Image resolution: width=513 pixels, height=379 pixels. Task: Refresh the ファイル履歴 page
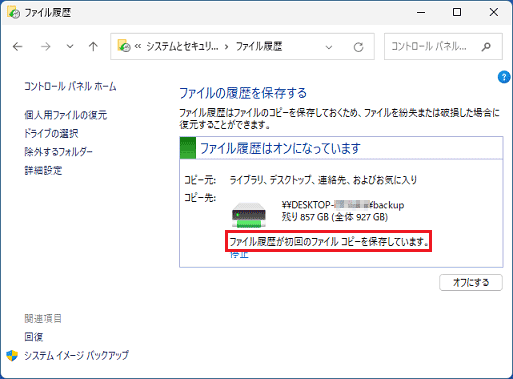pos(358,47)
